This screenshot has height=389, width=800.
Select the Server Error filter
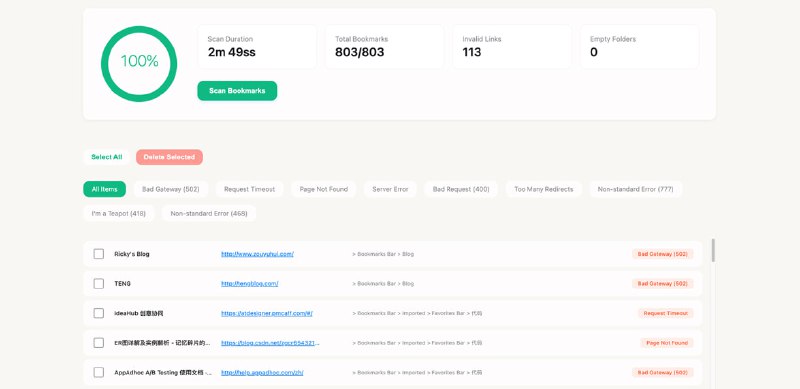point(390,189)
